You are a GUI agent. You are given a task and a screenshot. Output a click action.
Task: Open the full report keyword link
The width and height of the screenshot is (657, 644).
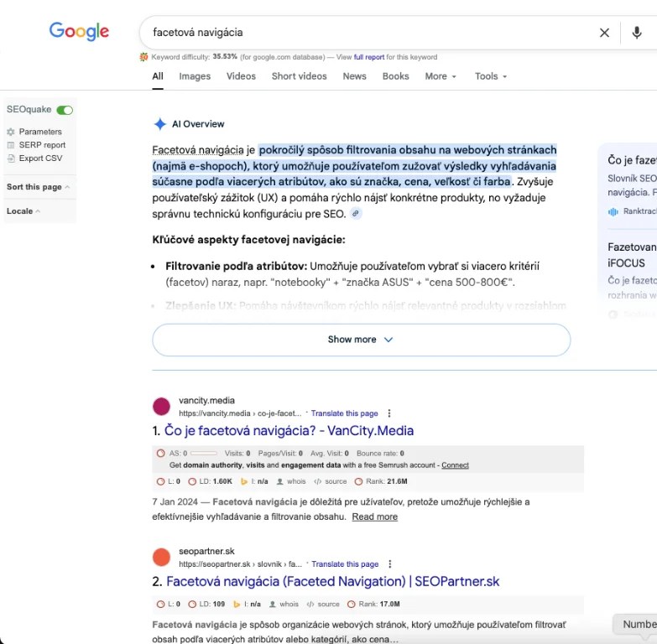coord(368,57)
